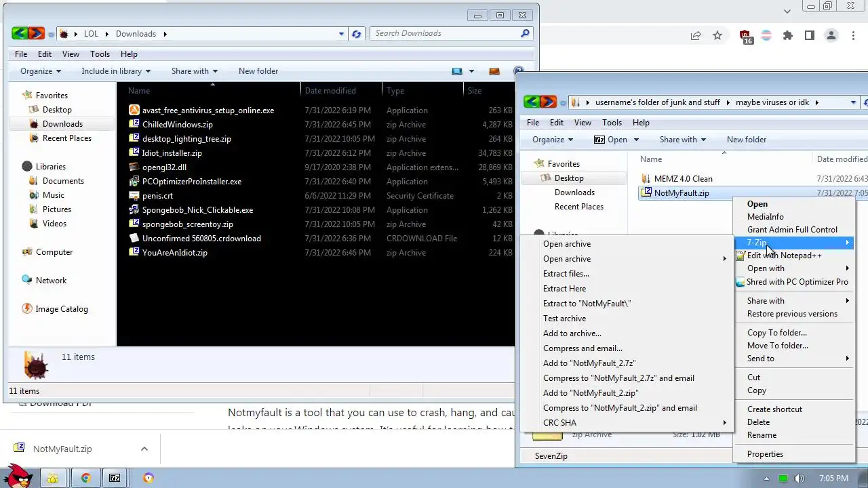Click 'maybe viruses or idk' breadcrumb segment

pos(772,102)
